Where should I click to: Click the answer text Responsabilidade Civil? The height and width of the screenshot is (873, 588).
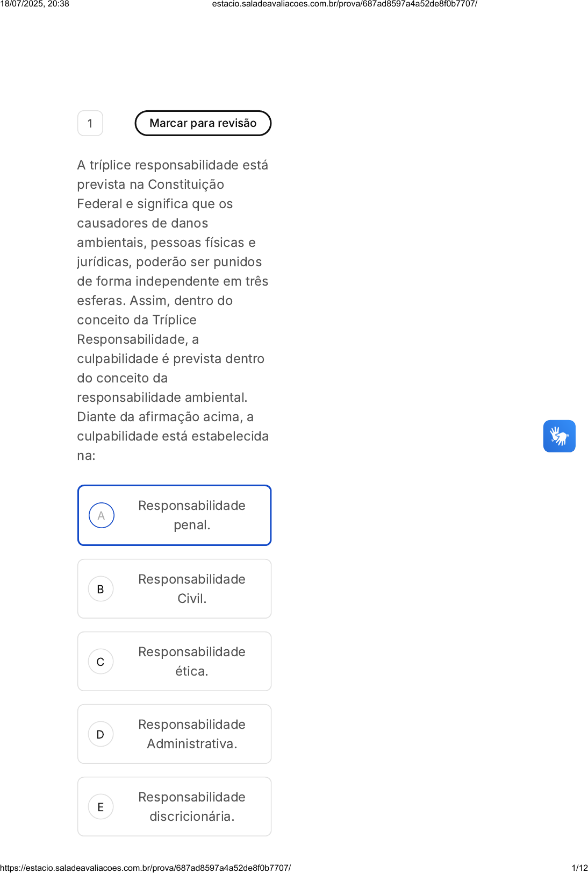(x=191, y=589)
